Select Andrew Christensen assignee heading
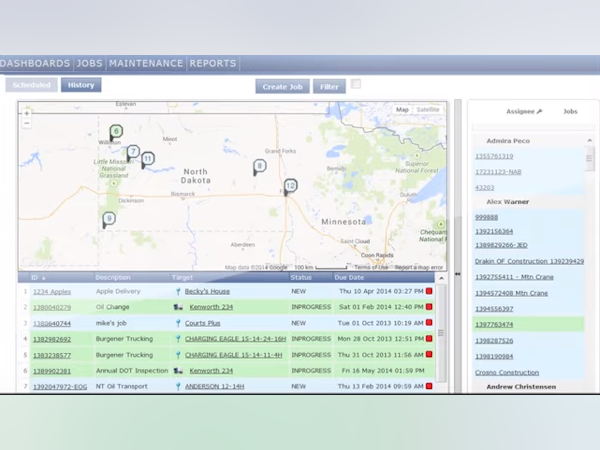600x450 pixels. (x=521, y=387)
